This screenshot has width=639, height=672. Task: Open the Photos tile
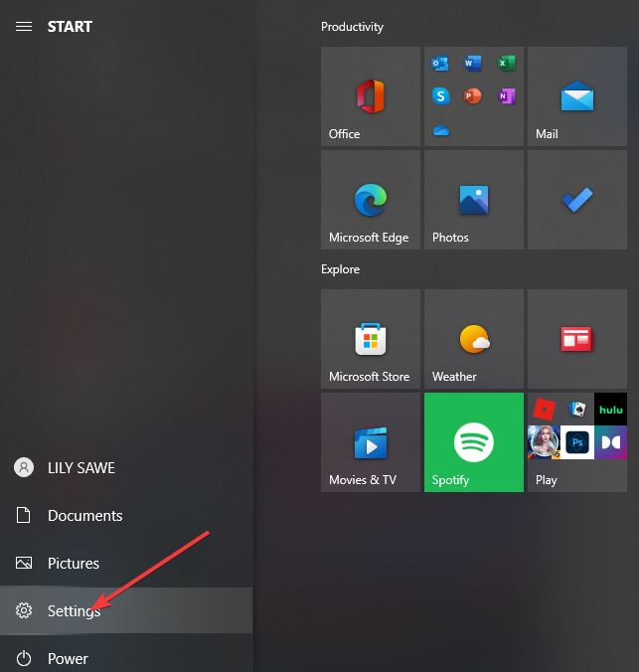pyautogui.click(x=474, y=200)
